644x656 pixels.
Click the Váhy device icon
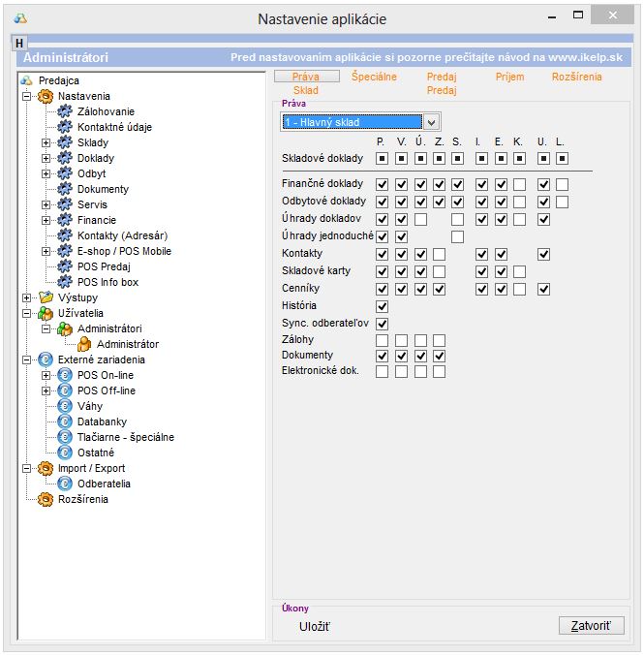click(66, 406)
